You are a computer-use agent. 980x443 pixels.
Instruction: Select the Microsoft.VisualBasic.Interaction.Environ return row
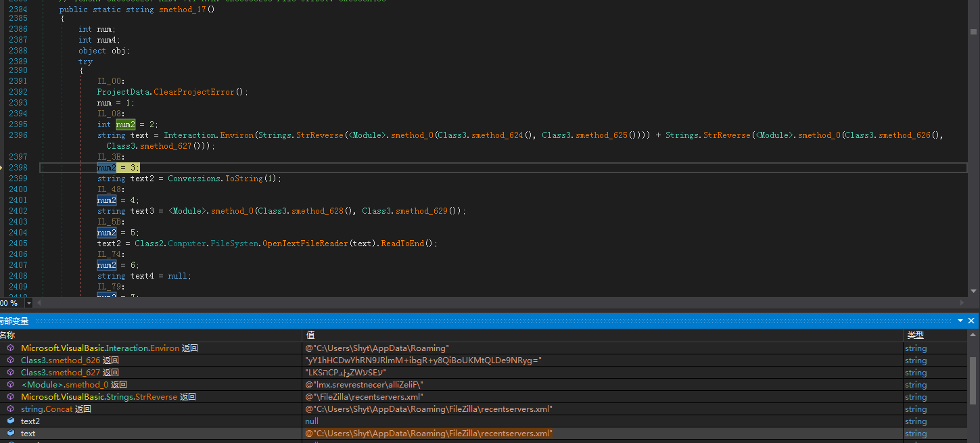[484, 348]
